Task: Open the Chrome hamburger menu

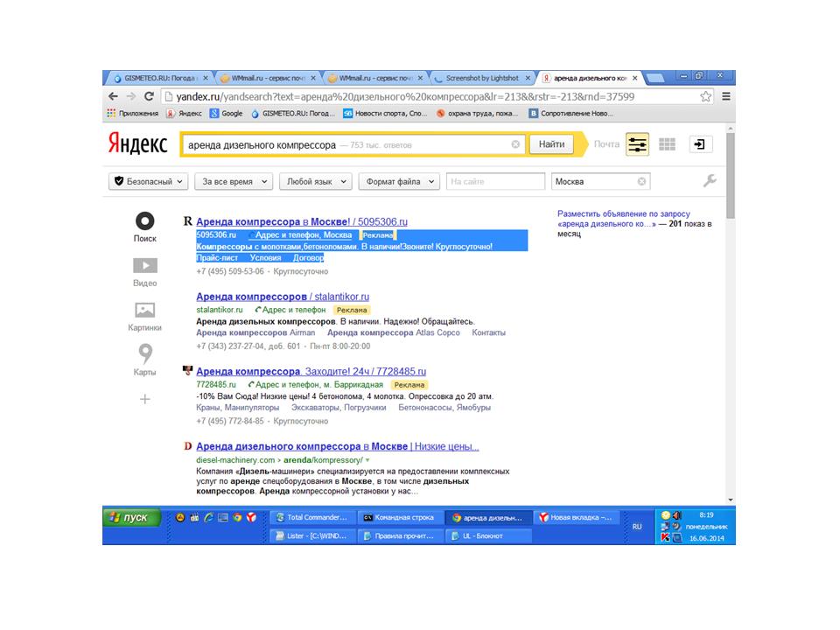Action: (x=726, y=96)
